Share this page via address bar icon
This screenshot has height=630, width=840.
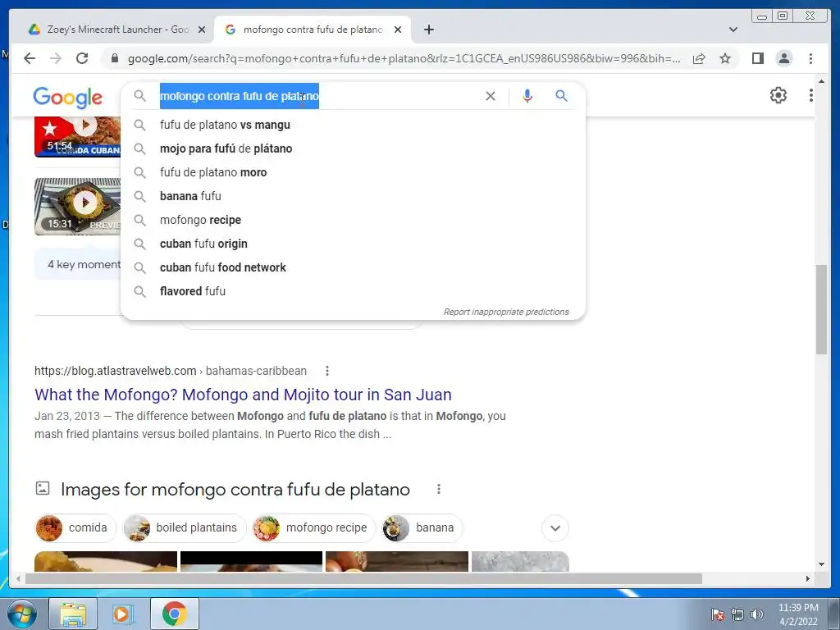(699, 58)
